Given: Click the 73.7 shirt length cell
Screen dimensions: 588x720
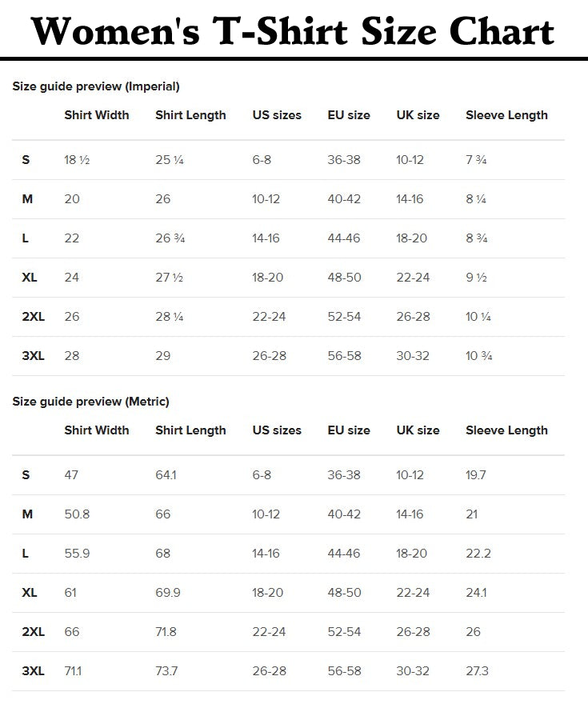Looking at the screenshot, I should [166, 671].
